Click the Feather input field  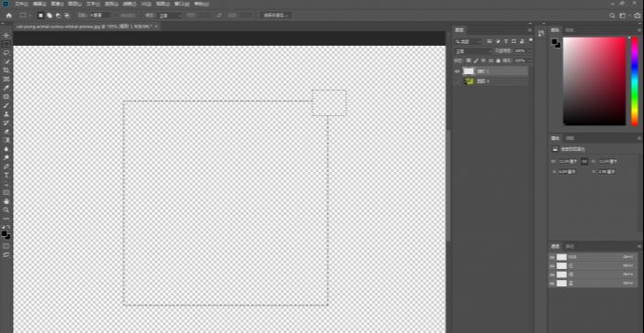tap(99, 16)
